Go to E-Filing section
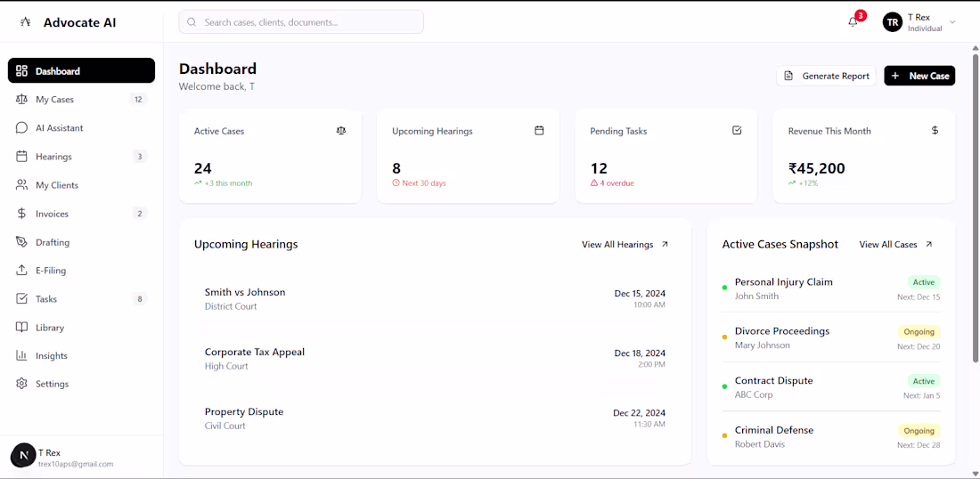The height and width of the screenshot is (479, 980). [x=51, y=271]
